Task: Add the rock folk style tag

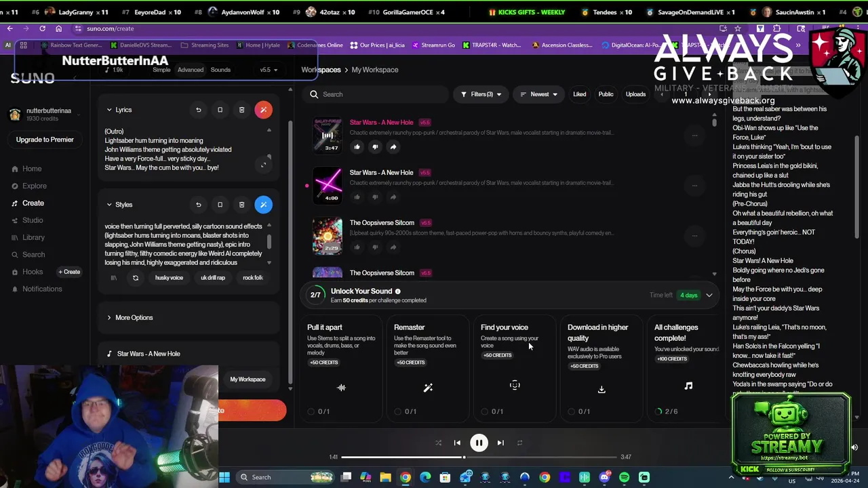Action: (x=252, y=278)
